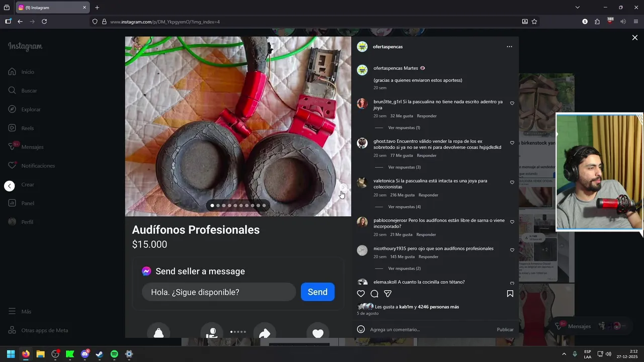Open 216 Me gusta on valetonica comment

click(x=403, y=195)
